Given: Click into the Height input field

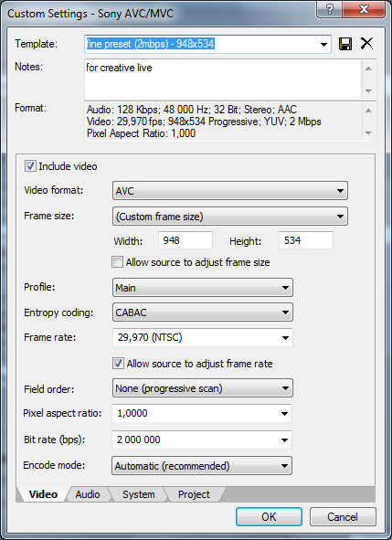Looking at the screenshot, I should [306, 240].
